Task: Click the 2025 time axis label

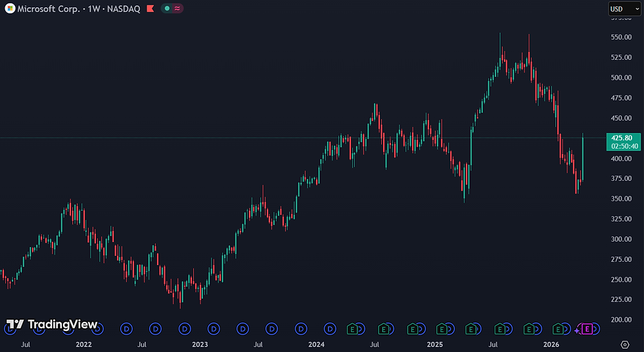Action: 434,345
